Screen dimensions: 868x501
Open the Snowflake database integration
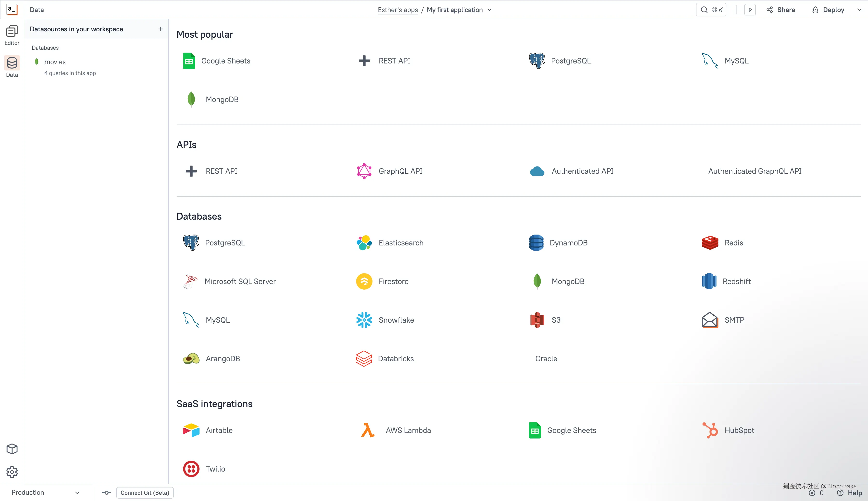tap(396, 320)
